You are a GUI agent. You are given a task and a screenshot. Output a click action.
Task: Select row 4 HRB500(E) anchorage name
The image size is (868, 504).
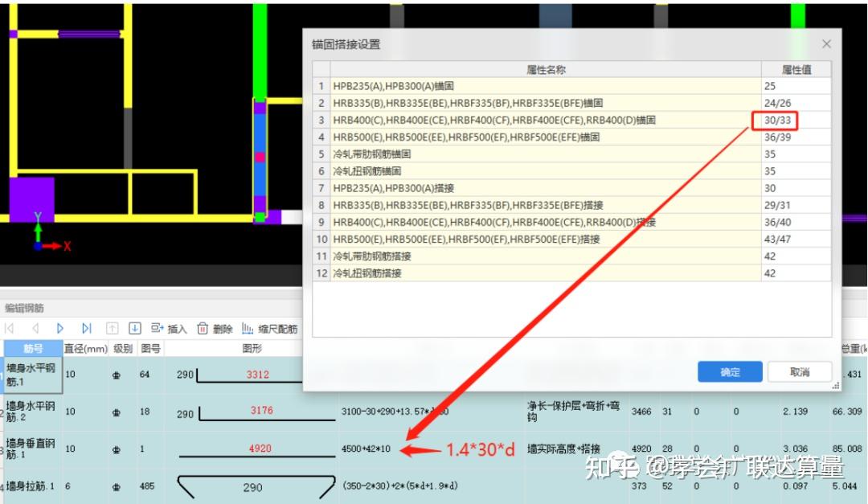pyautogui.click(x=546, y=137)
